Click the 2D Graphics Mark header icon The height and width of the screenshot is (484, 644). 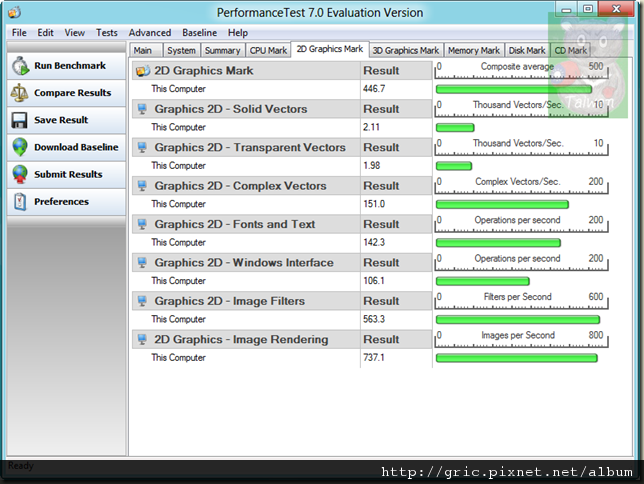point(143,71)
